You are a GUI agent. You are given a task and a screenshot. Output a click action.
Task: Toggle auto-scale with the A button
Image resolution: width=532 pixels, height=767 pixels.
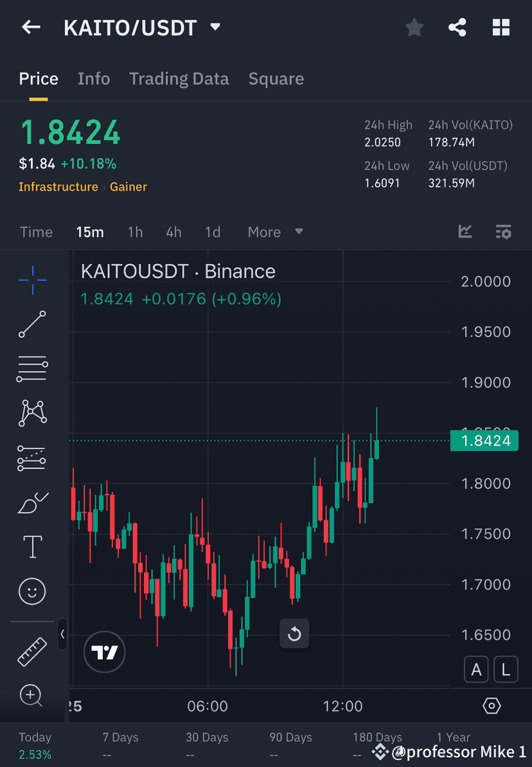(476, 669)
